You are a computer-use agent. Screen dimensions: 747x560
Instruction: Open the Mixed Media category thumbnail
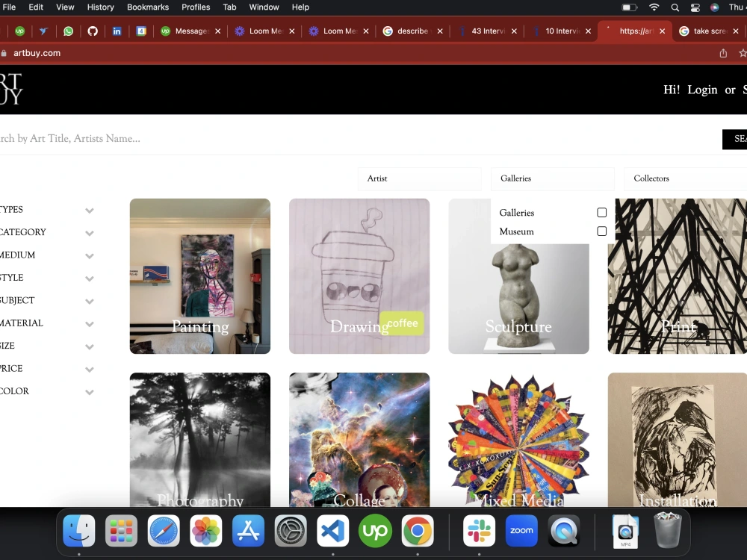coord(519,440)
